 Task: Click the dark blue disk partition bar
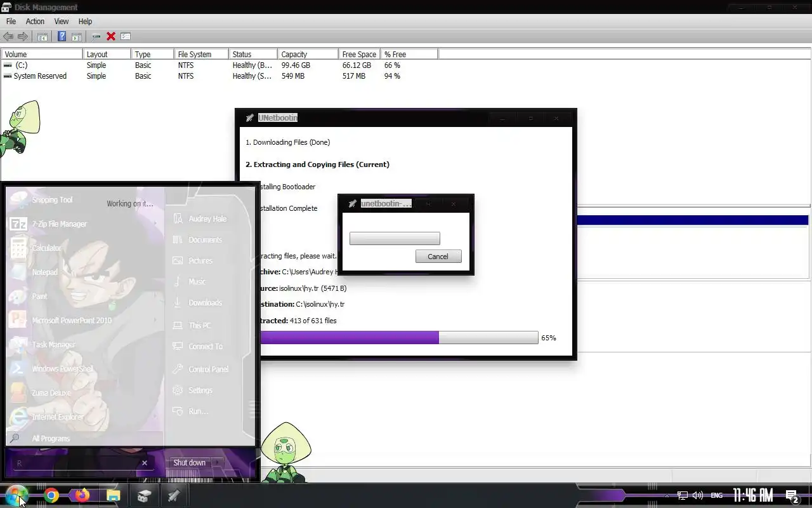click(x=692, y=220)
